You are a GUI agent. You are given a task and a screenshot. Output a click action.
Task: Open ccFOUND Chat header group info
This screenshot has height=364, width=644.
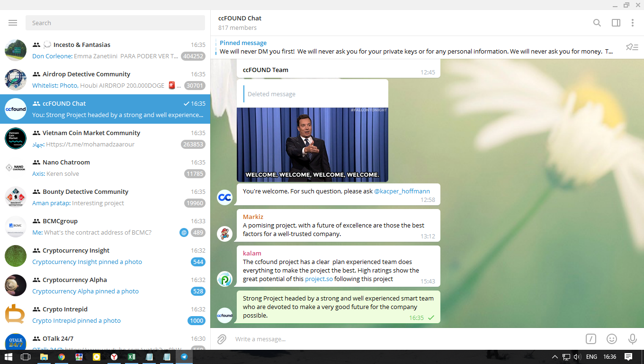coord(240,23)
